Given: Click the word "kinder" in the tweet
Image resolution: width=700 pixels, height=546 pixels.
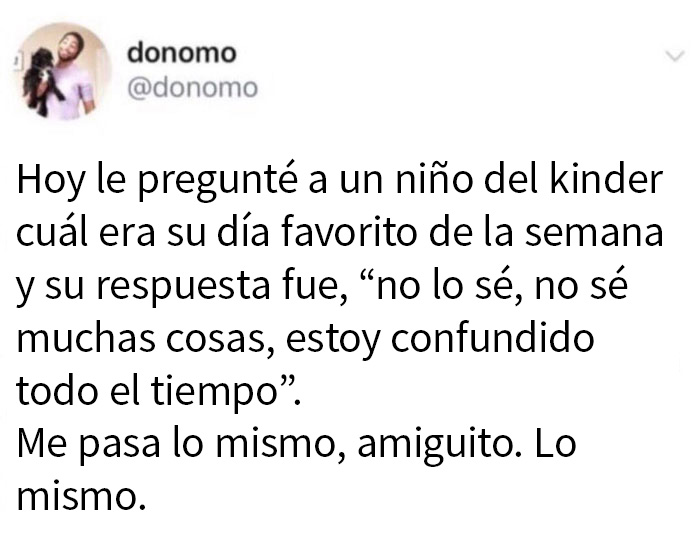Looking at the screenshot, I should [606, 179].
